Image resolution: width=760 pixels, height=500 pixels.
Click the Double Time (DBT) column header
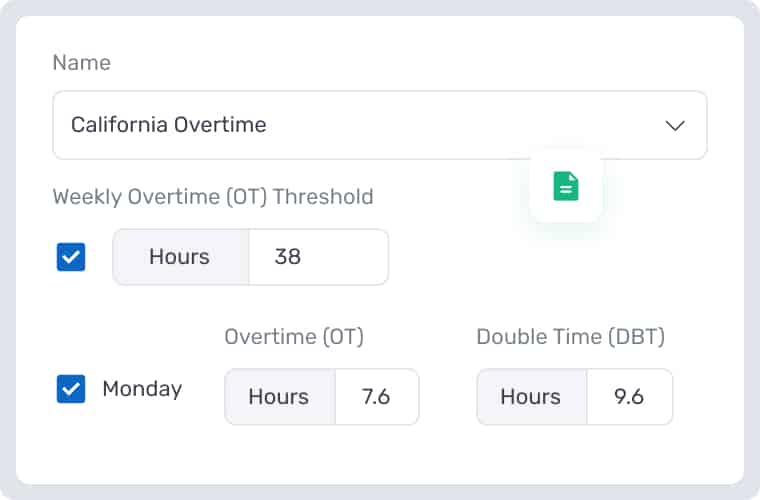[570, 337]
